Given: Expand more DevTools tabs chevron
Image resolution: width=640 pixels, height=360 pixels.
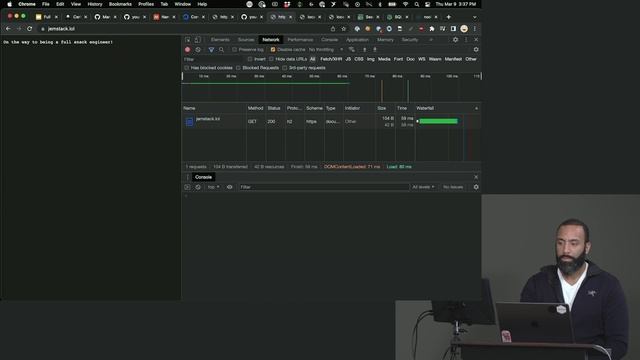Looking at the screenshot, I should click(x=431, y=40).
